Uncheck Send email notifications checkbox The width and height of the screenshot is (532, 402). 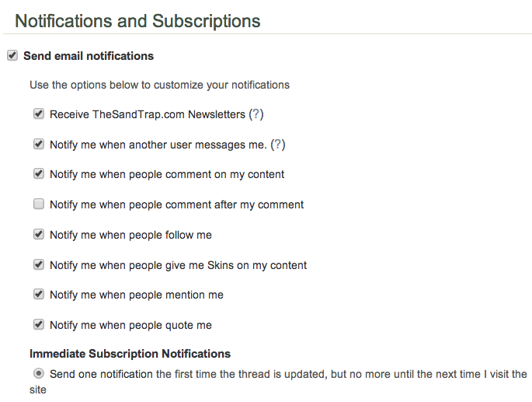tap(12, 56)
